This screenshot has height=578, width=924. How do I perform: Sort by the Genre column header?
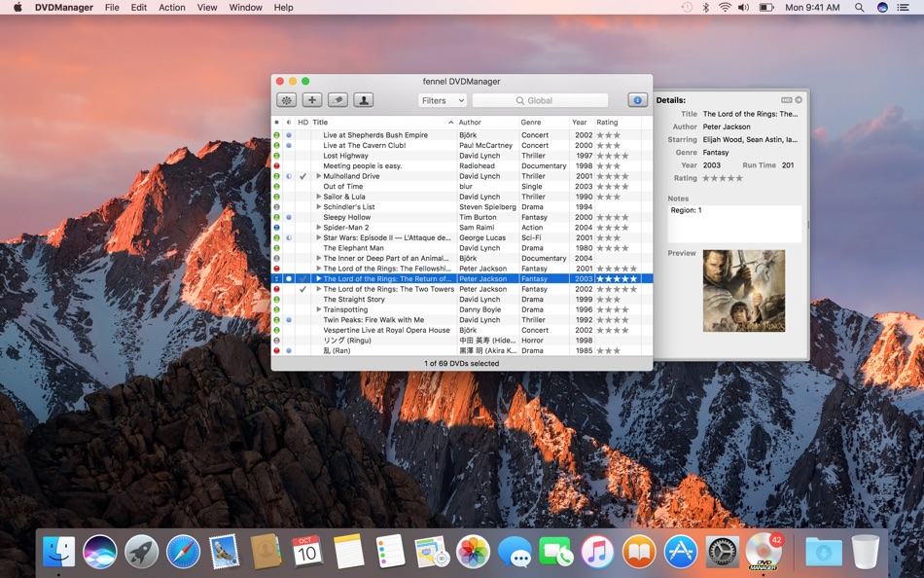pyautogui.click(x=544, y=122)
